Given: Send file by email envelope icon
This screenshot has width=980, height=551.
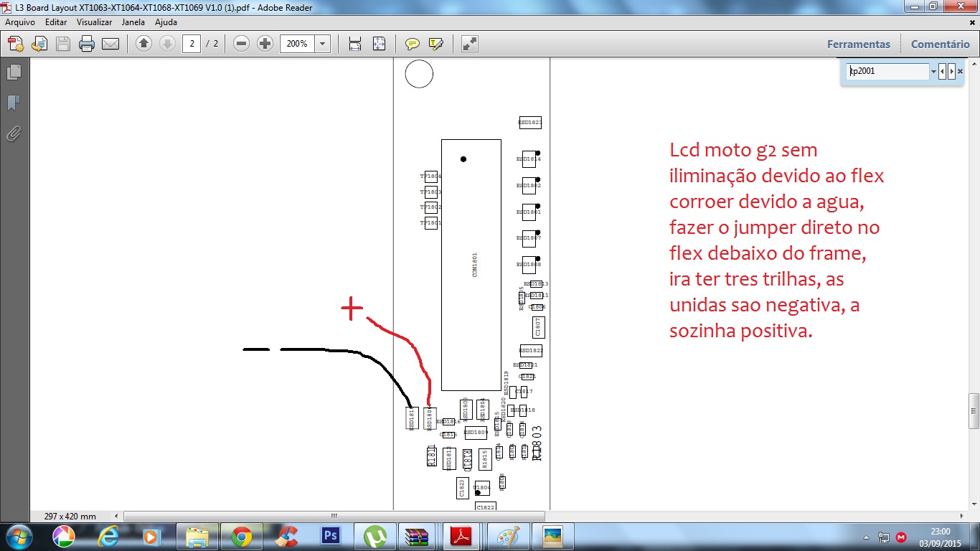Looking at the screenshot, I should click(x=110, y=44).
